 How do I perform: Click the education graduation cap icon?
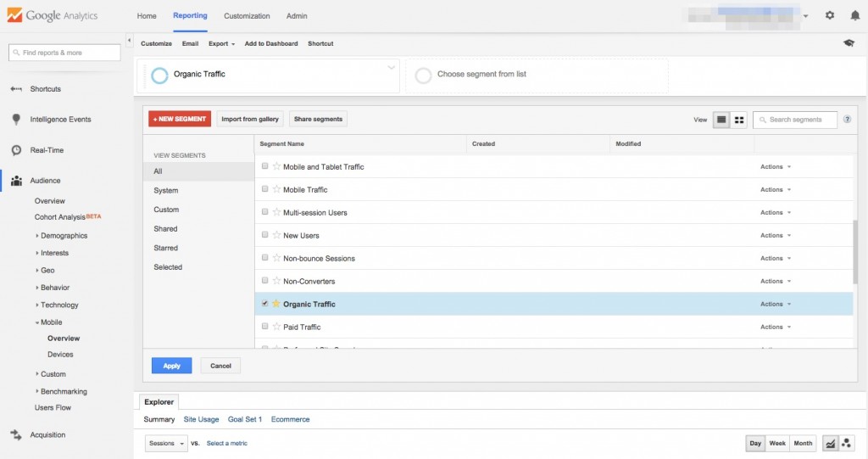pyautogui.click(x=849, y=43)
